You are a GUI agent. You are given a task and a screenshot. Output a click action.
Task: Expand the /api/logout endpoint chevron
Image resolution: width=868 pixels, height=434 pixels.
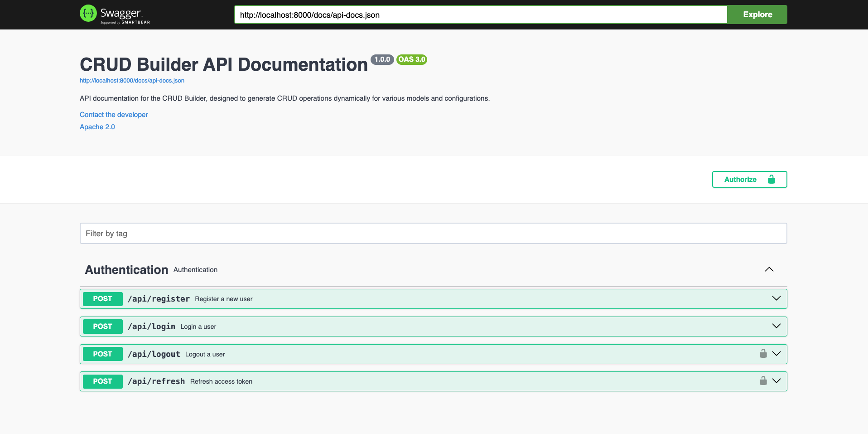coord(776,354)
